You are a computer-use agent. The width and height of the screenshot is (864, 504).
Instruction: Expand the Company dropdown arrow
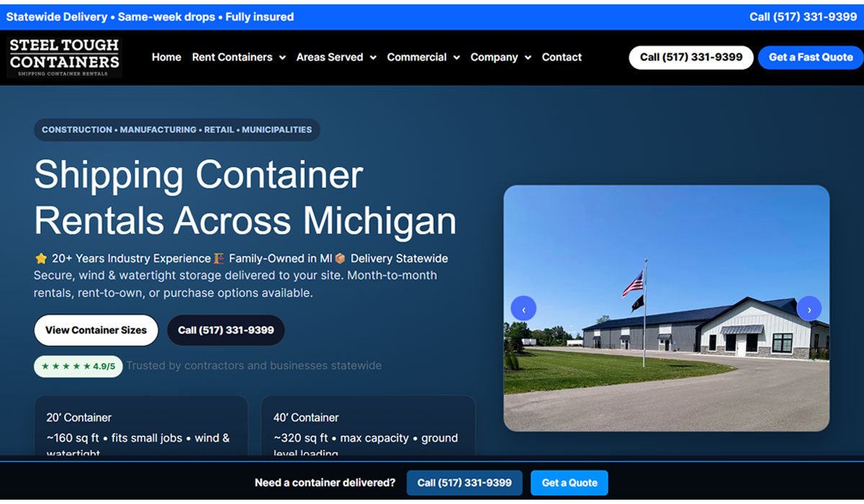coord(528,58)
